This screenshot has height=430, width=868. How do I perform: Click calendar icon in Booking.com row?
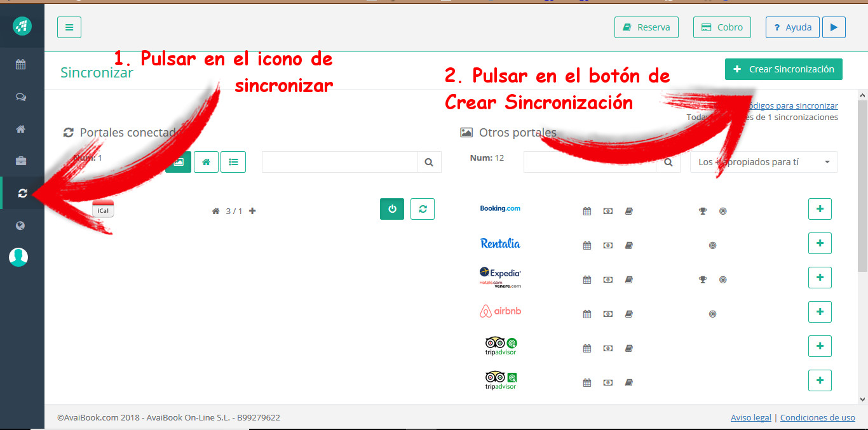point(587,211)
